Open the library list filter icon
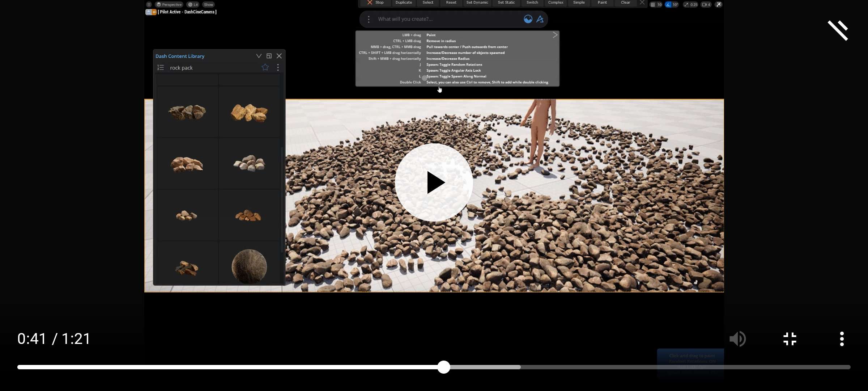The image size is (868, 391). [161, 68]
